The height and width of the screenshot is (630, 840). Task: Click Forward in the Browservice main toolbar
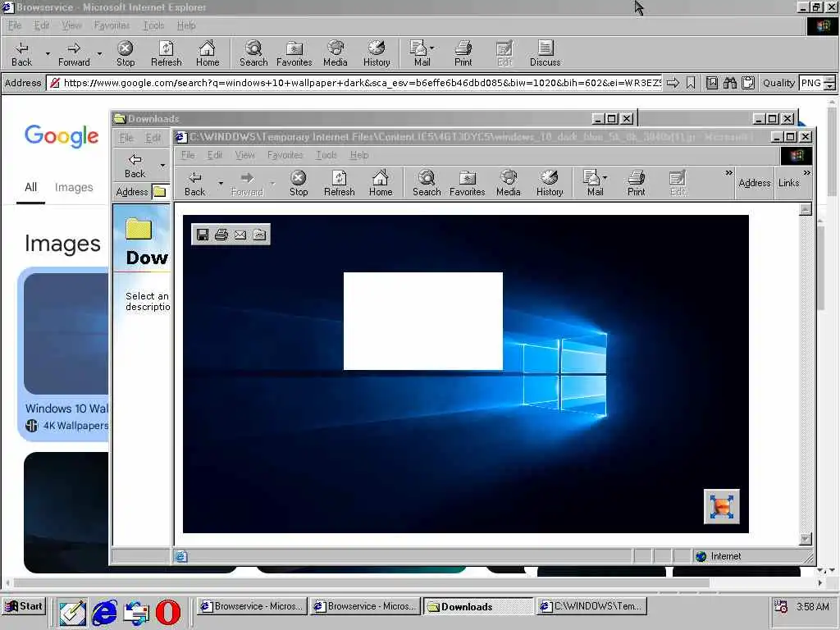(74, 54)
